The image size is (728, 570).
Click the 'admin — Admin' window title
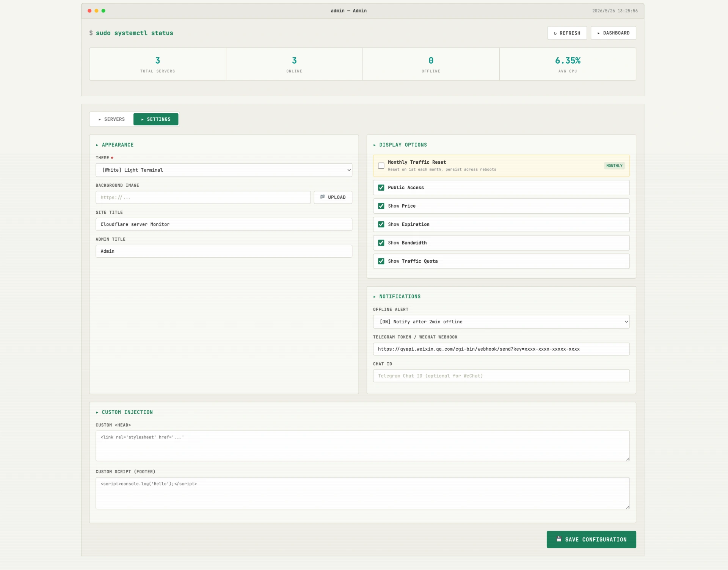[x=349, y=11]
